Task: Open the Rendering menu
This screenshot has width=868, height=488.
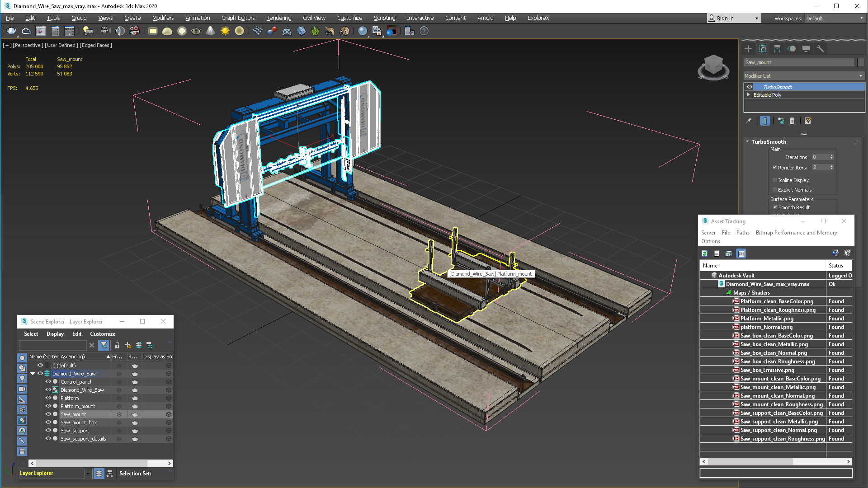Action: coord(278,18)
